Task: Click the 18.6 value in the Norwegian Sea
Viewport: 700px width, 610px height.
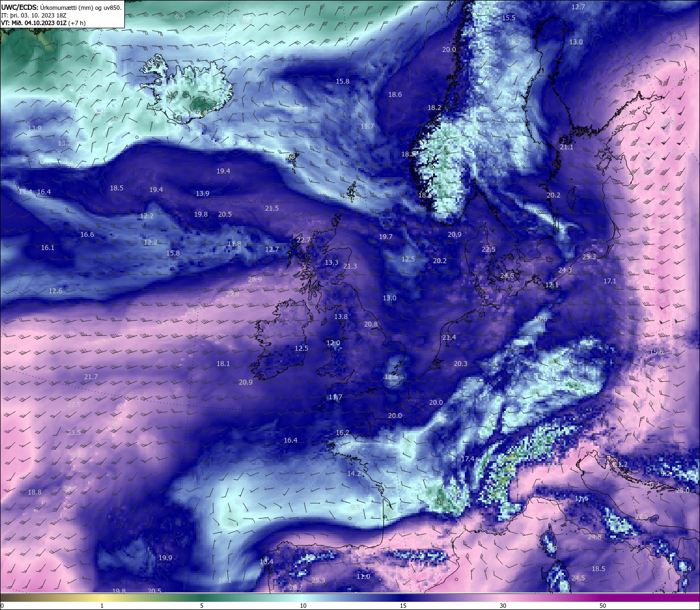Action: click(395, 95)
